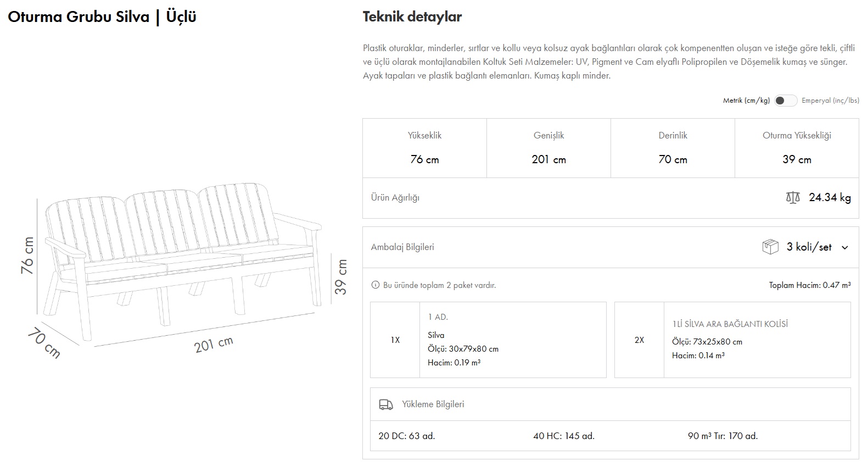868x466 pixels.
Task: Select the Emperyal (inç/lbs) label
Action: 830,101
